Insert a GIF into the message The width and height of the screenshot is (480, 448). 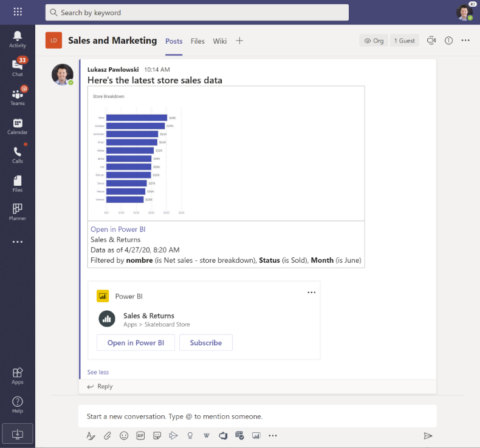pyautogui.click(x=140, y=435)
